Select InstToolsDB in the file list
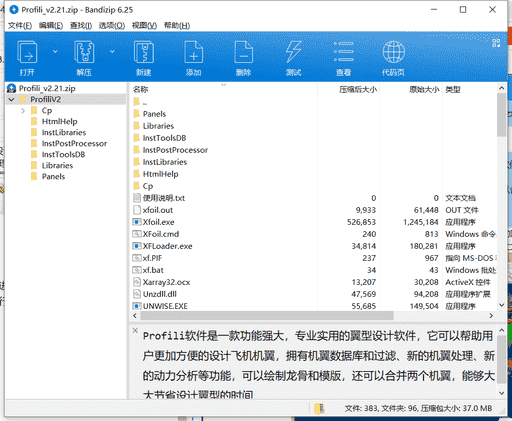Image resolution: width=512 pixels, height=421 pixels. [164, 138]
